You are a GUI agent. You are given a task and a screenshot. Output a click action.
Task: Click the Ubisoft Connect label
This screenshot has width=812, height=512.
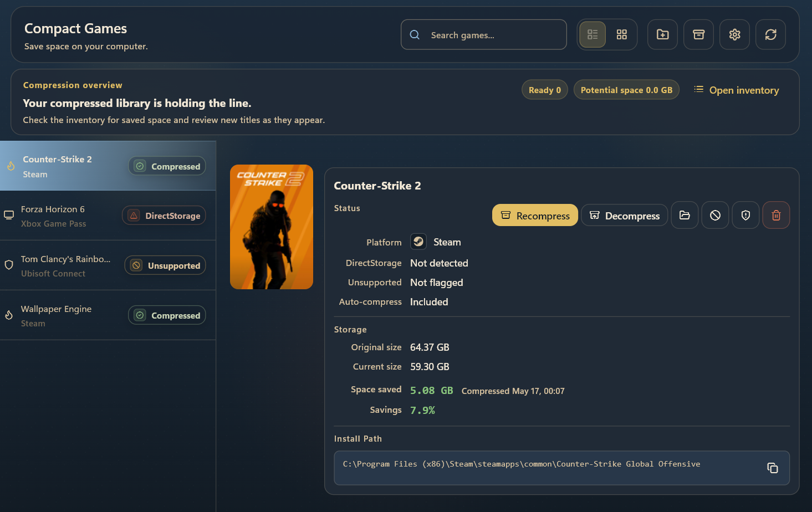coord(53,274)
